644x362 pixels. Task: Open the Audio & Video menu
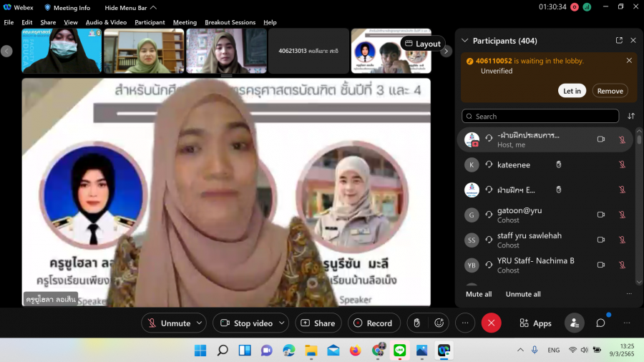[x=106, y=22]
